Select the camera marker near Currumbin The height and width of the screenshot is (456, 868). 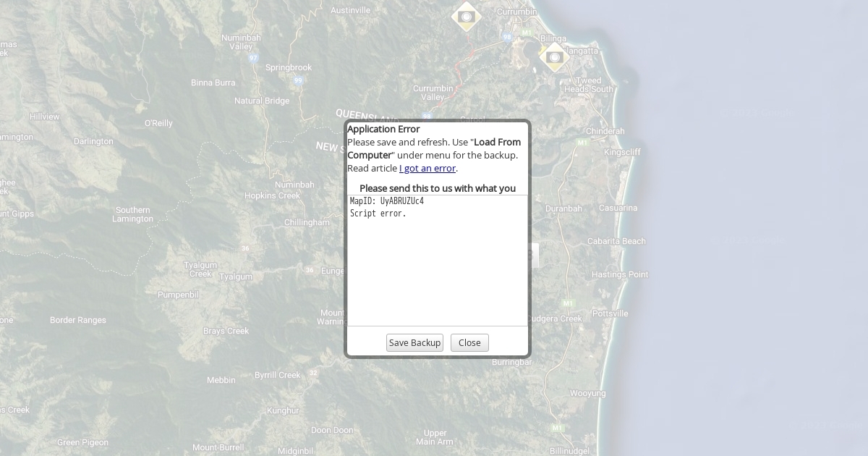click(x=467, y=16)
